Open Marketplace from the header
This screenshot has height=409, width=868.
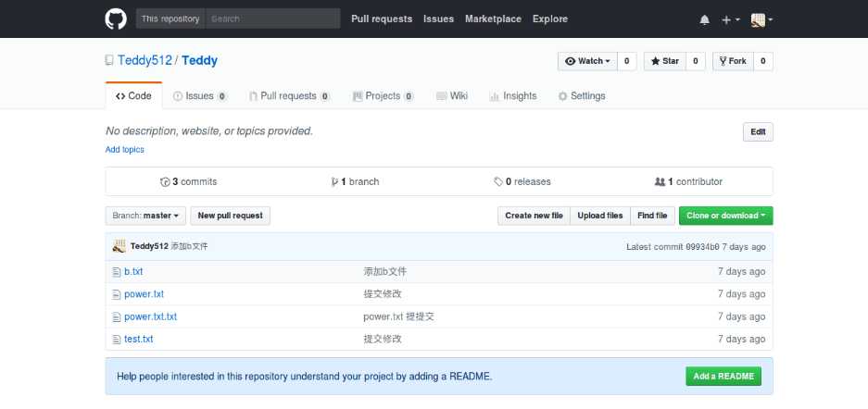pos(493,19)
